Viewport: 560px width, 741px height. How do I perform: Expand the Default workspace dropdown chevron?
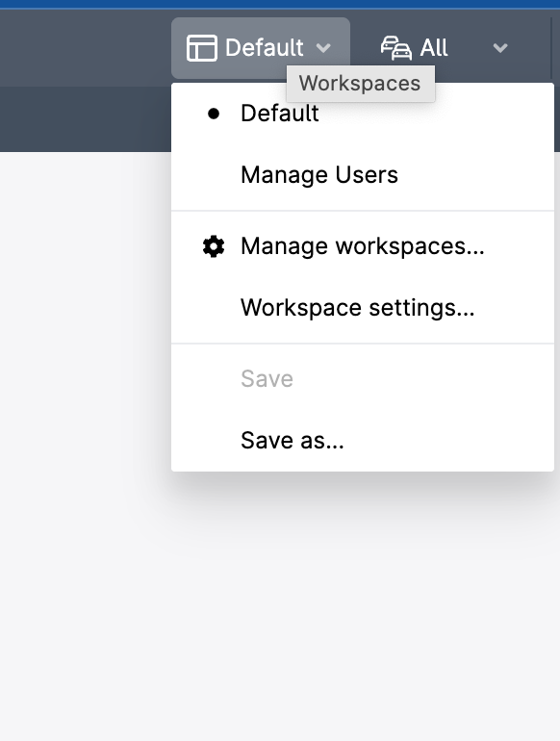(323, 48)
